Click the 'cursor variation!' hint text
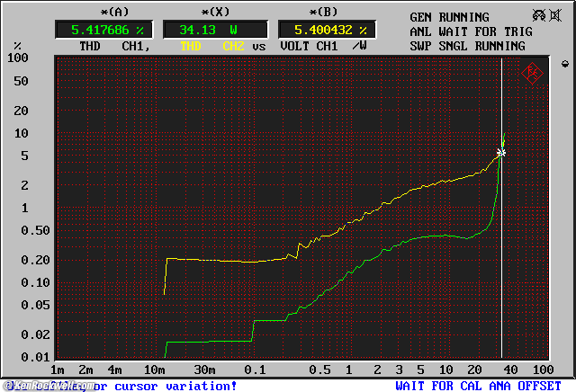This screenshot has width=576, height=392. (175, 386)
